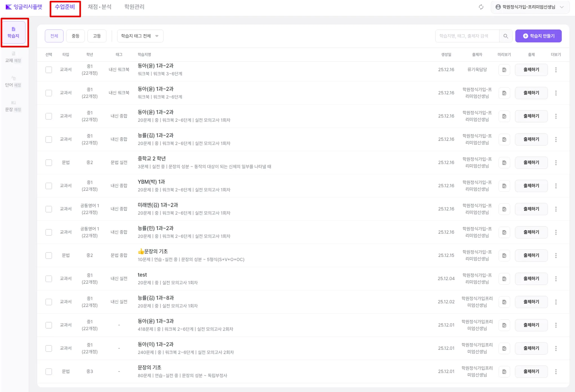Expand the 학습지 태그 전체 dropdown
Viewport: 575px width, 392px height.
140,36
